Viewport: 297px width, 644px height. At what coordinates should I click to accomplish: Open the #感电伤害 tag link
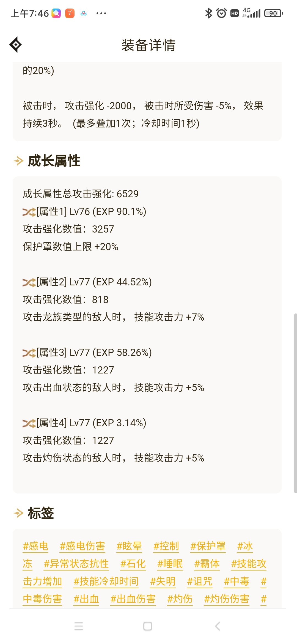pyautogui.click(x=82, y=546)
